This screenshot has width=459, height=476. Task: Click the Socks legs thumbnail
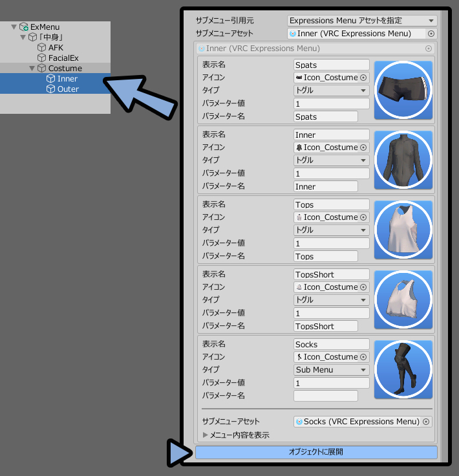(x=403, y=369)
